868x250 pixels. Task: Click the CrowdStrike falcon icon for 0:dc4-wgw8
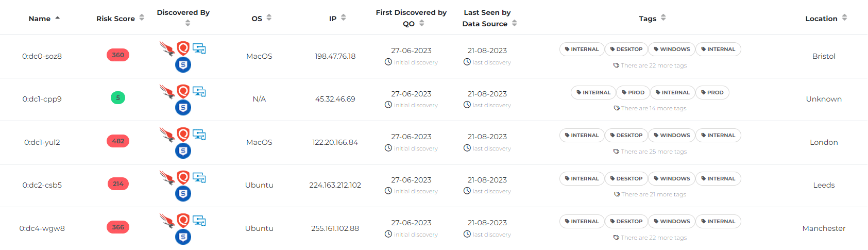point(167,221)
